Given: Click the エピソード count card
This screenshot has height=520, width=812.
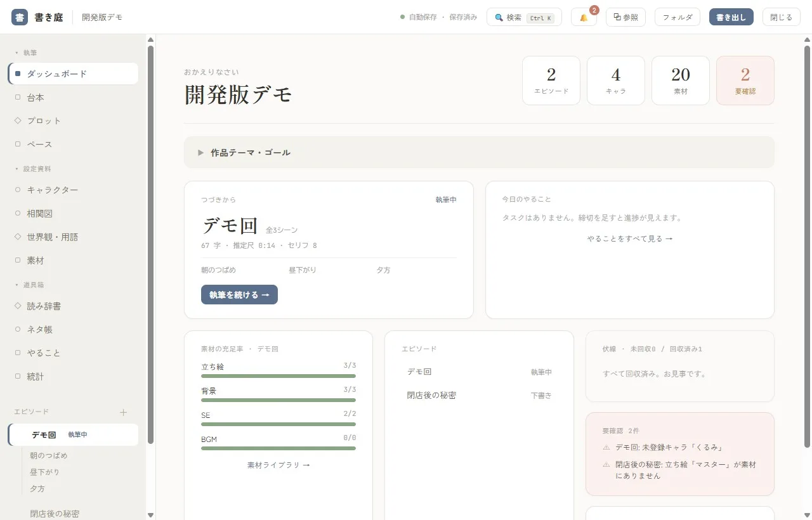Looking at the screenshot, I should coord(551,81).
